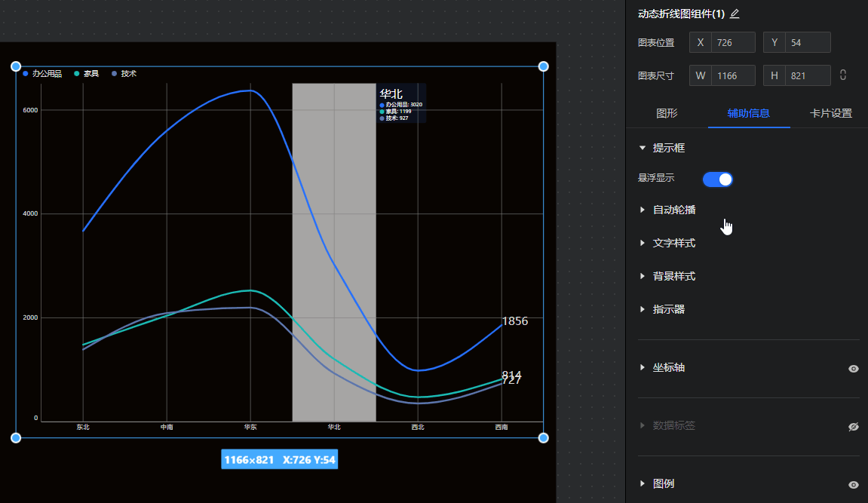Click the 技术 legend item
This screenshot has height=503, width=868.
tap(124, 74)
